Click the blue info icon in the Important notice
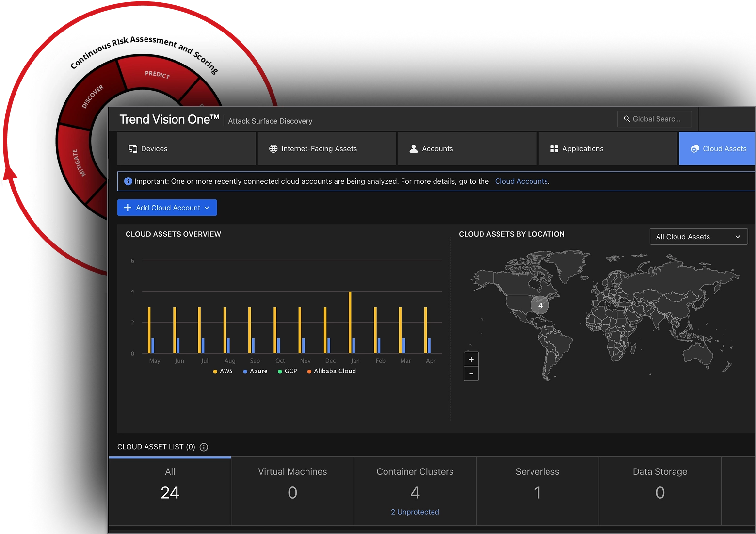 coord(128,181)
